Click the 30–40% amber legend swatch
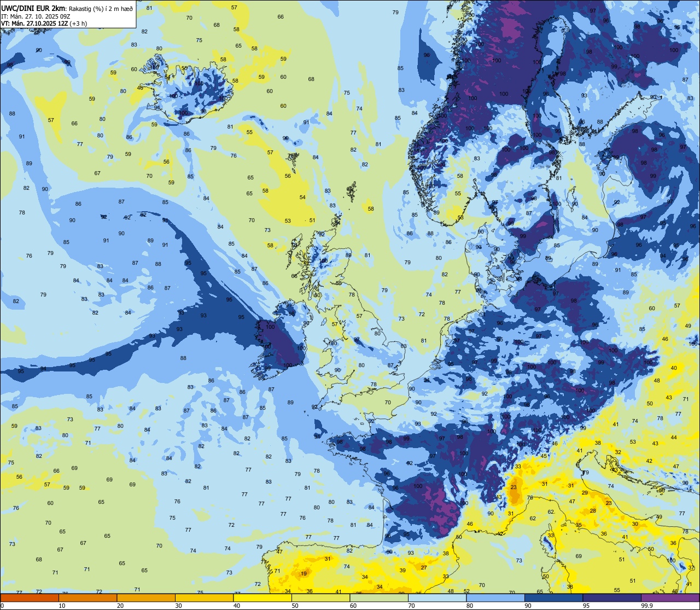 coord(204,597)
